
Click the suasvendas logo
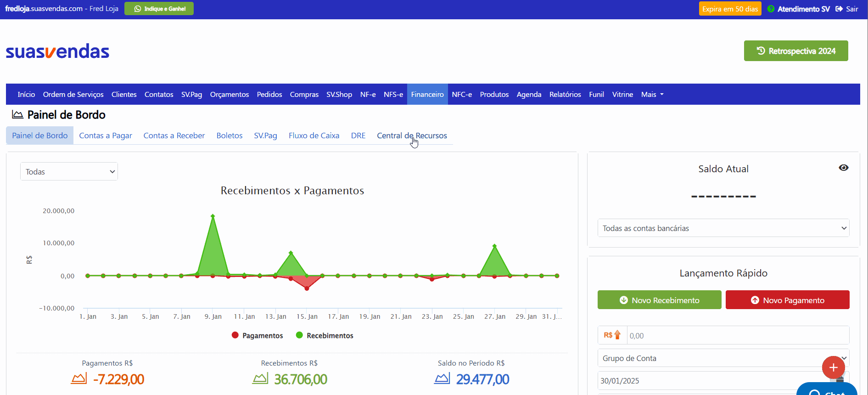click(57, 51)
